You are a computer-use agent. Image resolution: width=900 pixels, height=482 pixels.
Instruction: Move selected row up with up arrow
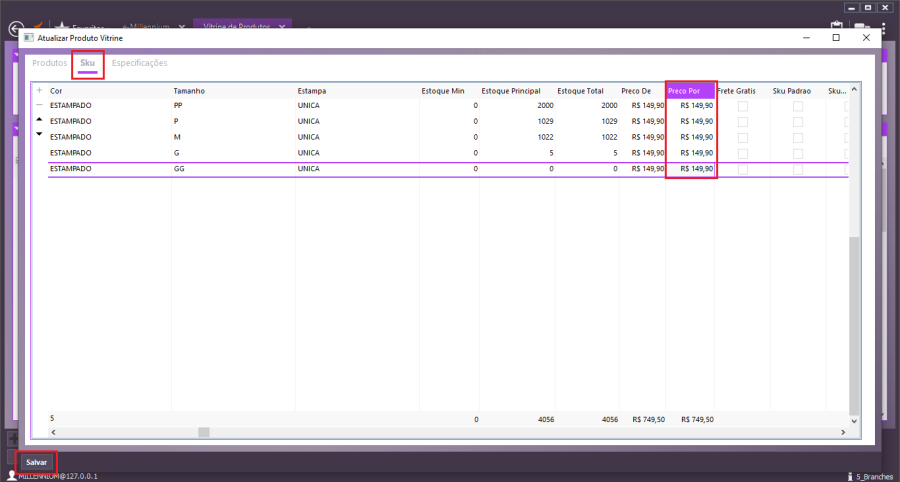[x=39, y=120]
